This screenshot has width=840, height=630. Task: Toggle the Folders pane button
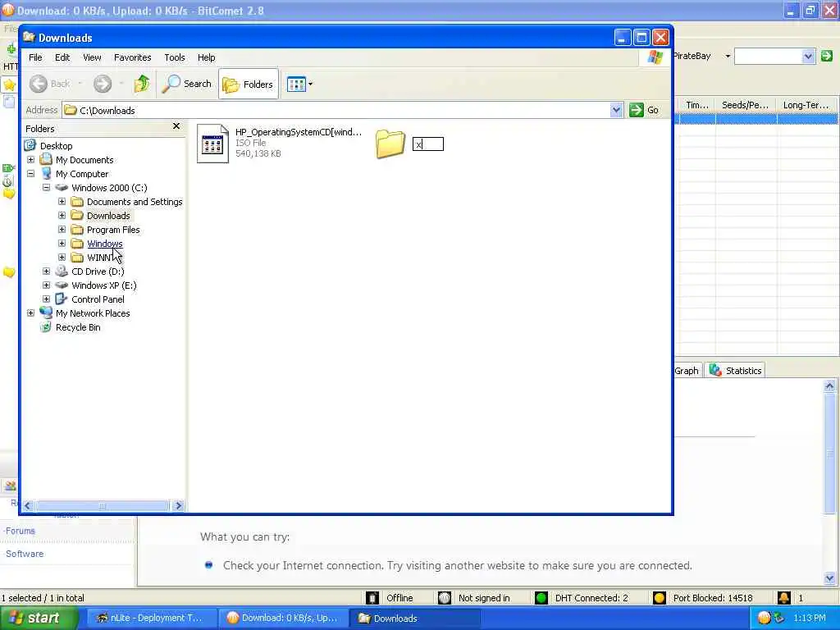(x=249, y=84)
